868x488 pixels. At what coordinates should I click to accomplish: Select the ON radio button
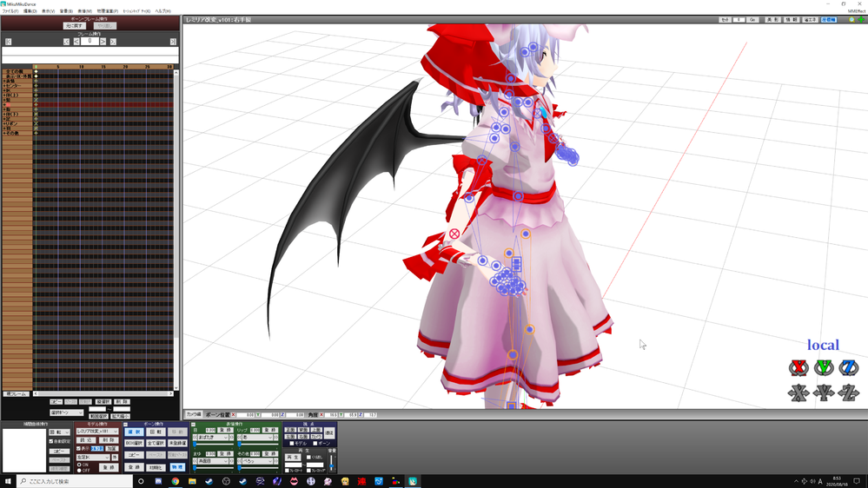point(79,465)
